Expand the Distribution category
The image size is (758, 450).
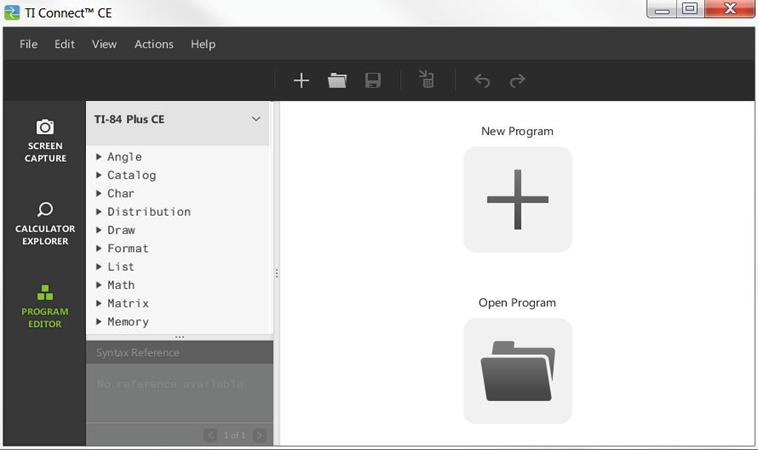99,212
